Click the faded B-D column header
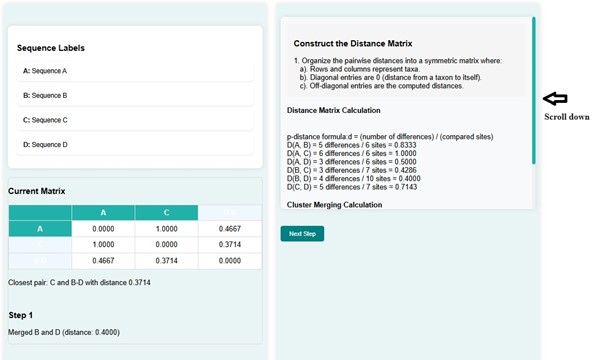 click(230, 213)
